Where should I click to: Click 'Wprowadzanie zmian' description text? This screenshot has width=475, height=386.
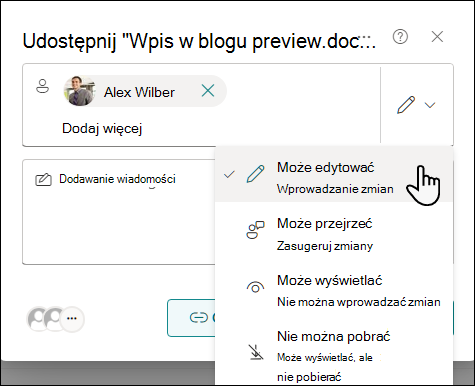coord(335,189)
